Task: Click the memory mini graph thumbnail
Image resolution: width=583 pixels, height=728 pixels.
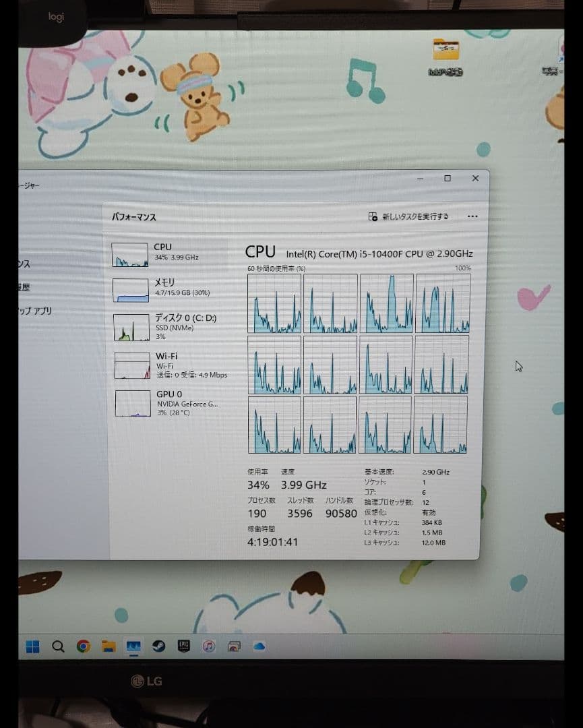Action: [131, 290]
